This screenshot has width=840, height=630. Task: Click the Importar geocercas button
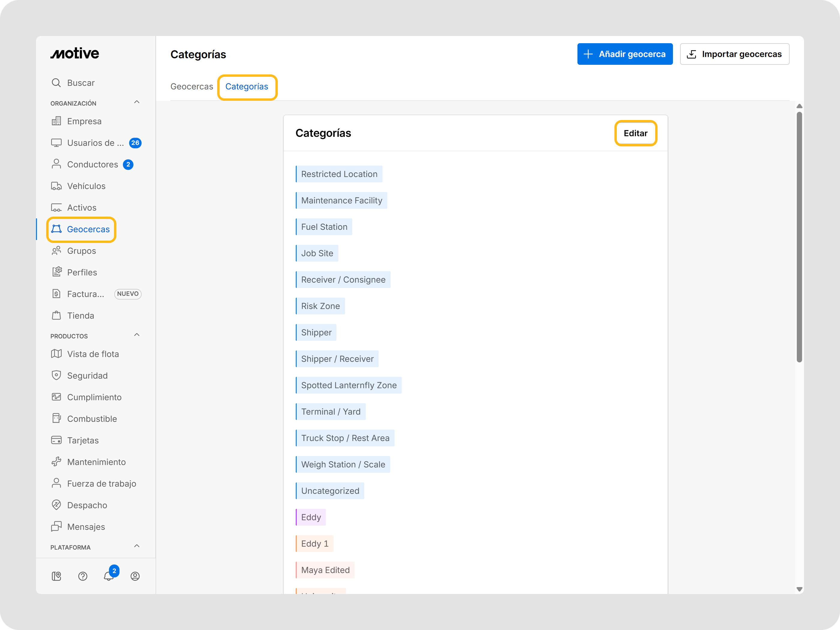click(734, 54)
